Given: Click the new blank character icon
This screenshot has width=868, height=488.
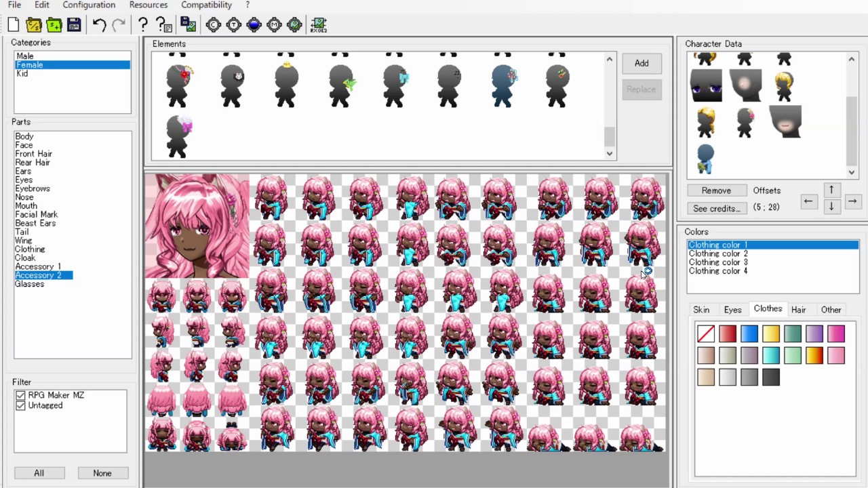Looking at the screenshot, I should (14, 25).
